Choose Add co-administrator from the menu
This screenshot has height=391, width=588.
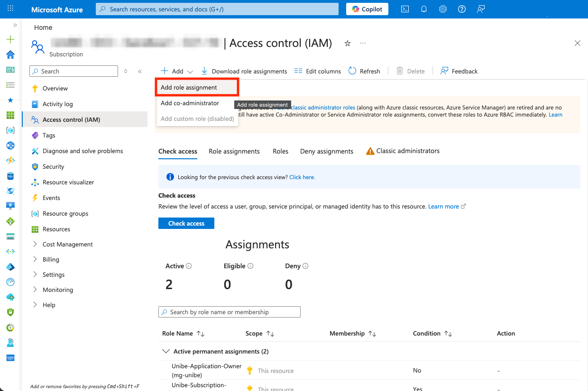click(x=190, y=103)
